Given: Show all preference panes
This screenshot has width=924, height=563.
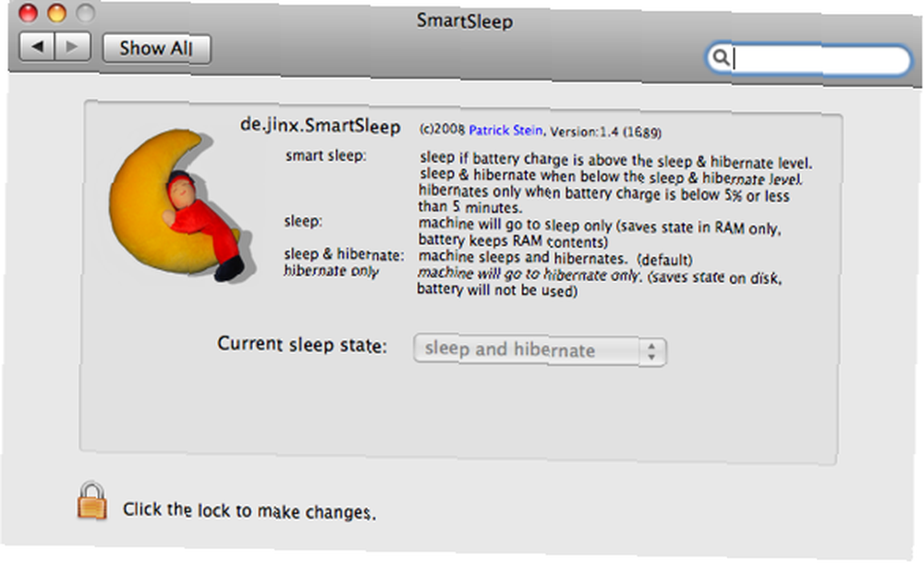Looking at the screenshot, I should [x=156, y=48].
